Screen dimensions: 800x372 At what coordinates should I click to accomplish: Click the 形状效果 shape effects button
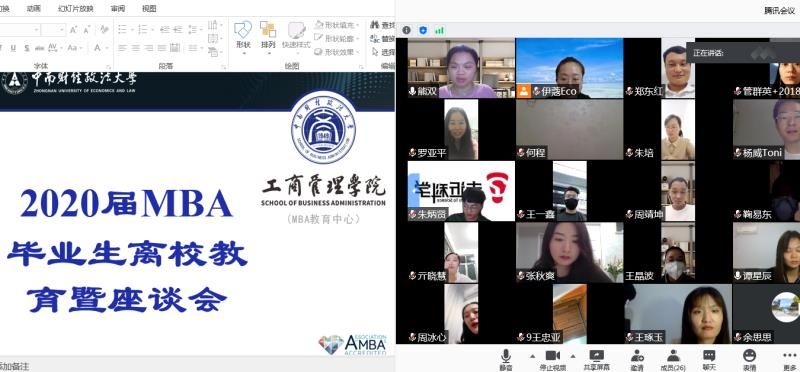tap(337, 52)
